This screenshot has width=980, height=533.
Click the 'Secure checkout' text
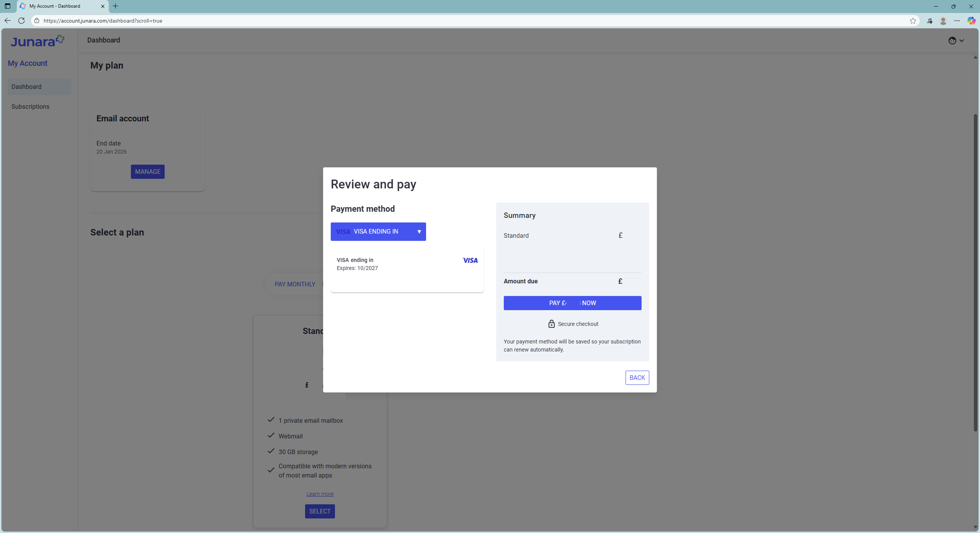point(578,324)
